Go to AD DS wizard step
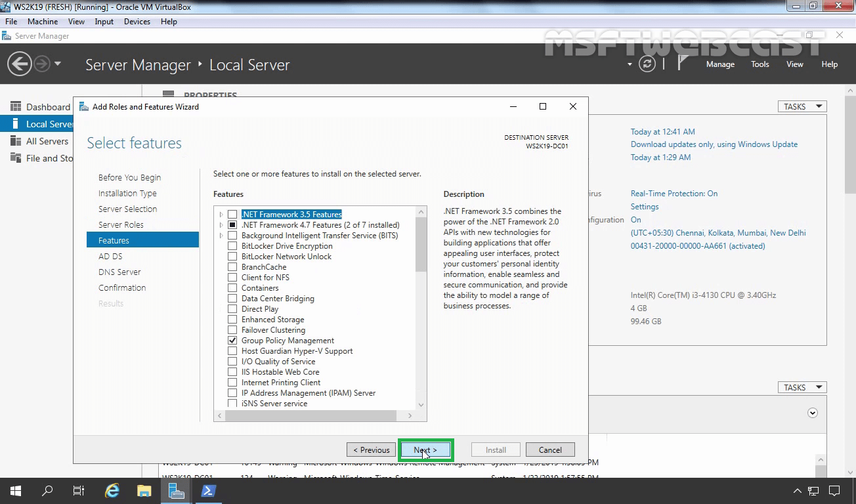This screenshot has height=504, width=856. pos(110,256)
